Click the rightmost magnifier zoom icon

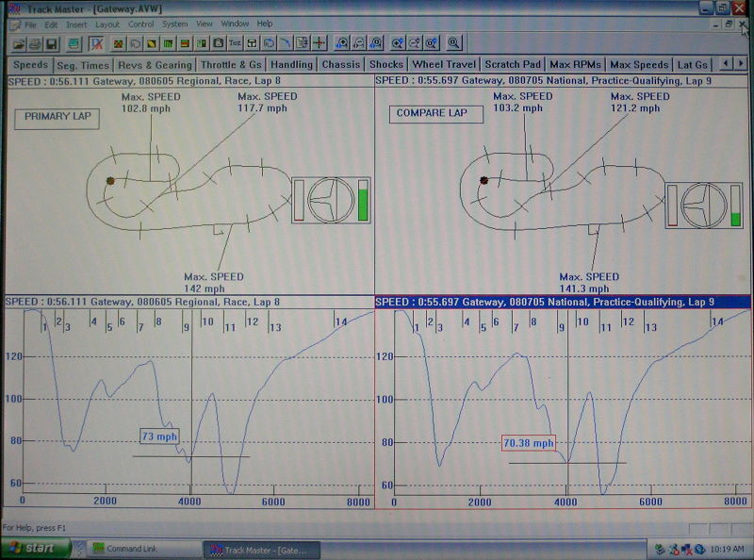(x=454, y=43)
